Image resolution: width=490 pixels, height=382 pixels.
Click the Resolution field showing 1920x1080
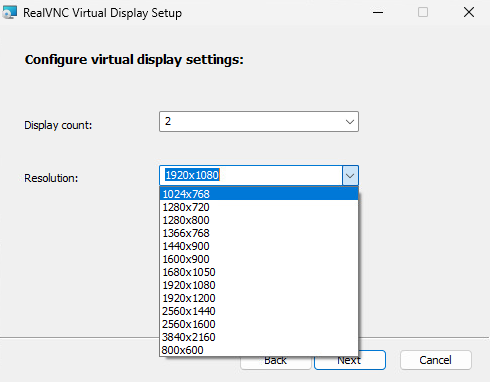251,175
